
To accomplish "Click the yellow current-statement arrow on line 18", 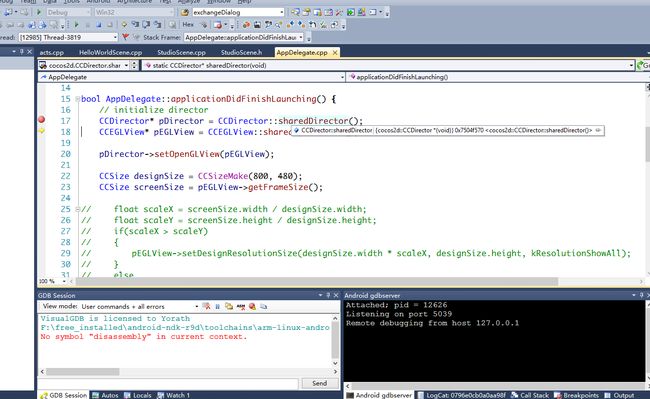I will (41, 131).
